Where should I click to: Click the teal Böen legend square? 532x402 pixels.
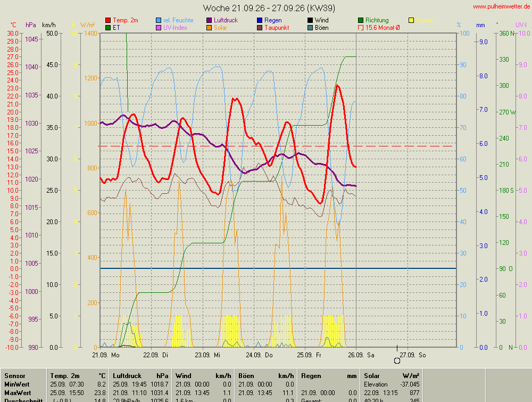click(x=310, y=28)
